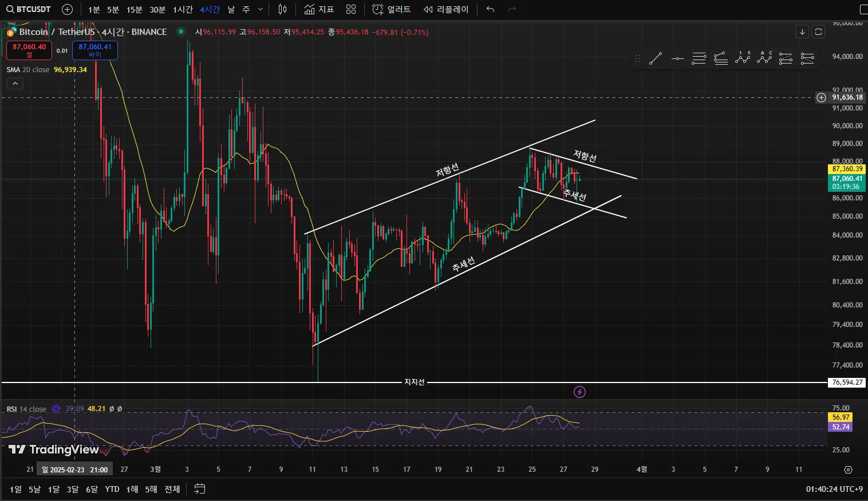Click the 87,360.39 yellow SMA price label
The height and width of the screenshot is (501, 868).
pyautogui.click(x=847, y=169)
